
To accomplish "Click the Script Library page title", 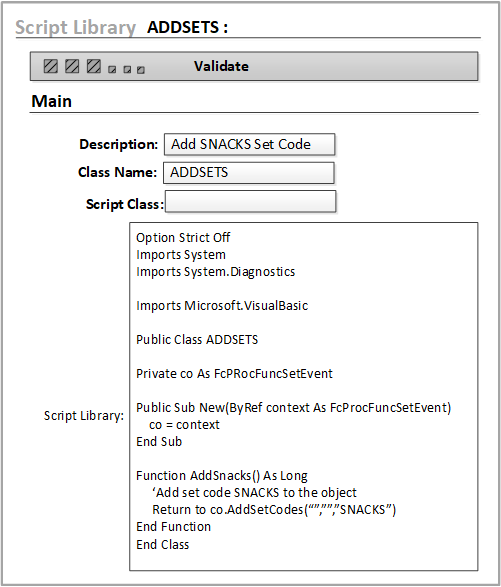I will (75, 27).
